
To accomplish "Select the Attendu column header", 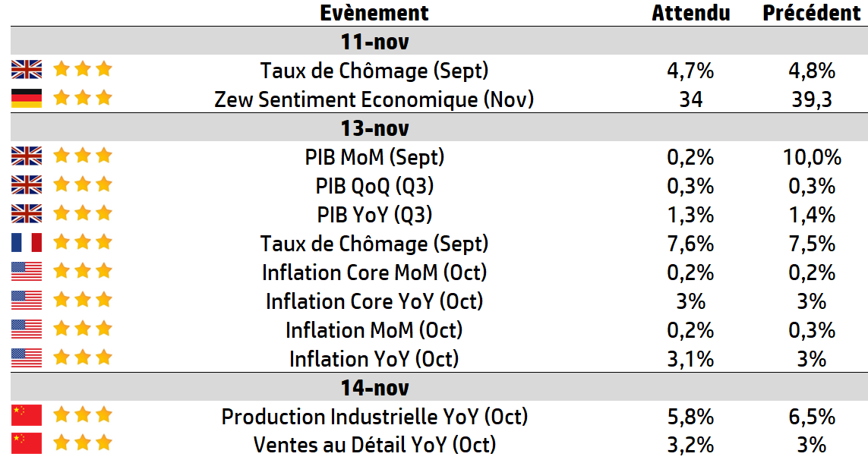I will tap(691, 13).
